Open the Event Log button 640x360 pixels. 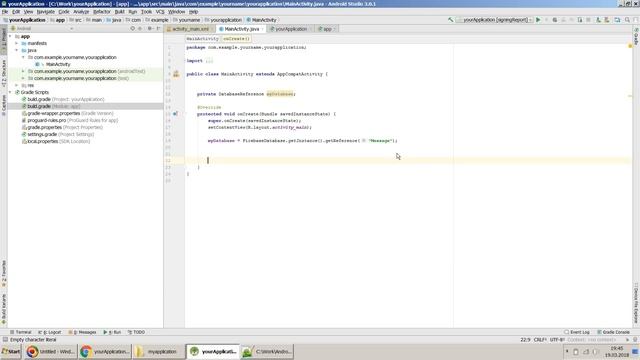[577, 332]
